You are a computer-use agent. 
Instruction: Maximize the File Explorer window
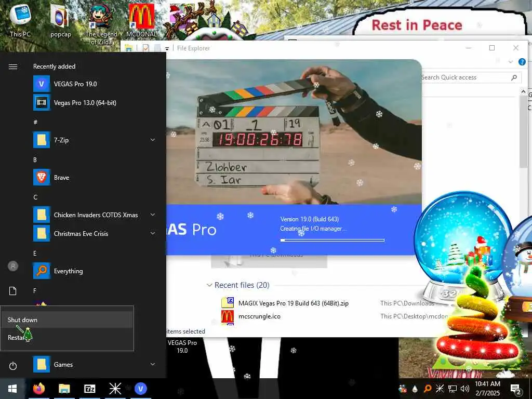(x=492, y=48)
